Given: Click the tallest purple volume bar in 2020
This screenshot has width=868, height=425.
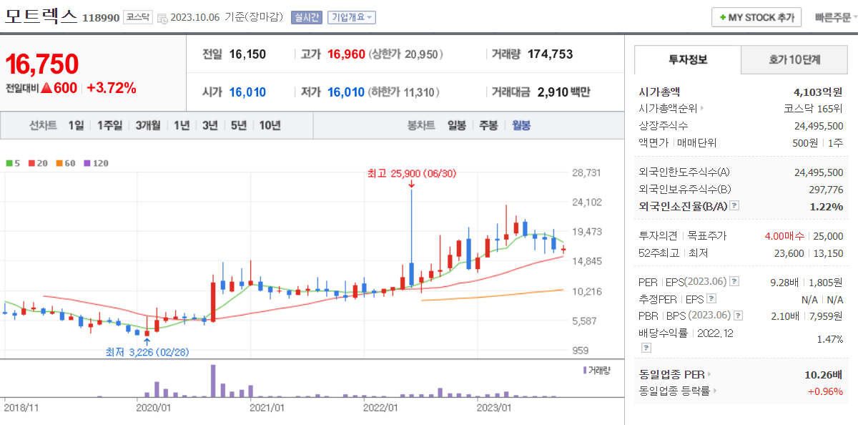Looking at the screenshot, I should tap(212, 381).
